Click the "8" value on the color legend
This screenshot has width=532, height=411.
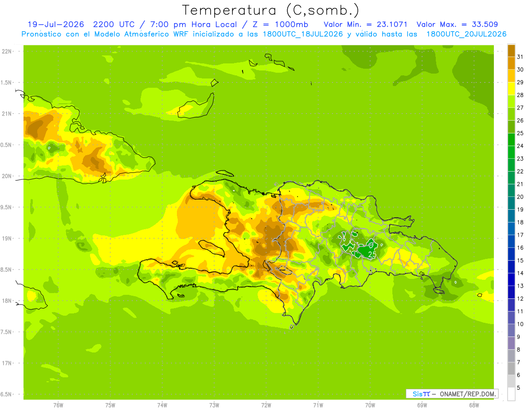[x=519, y=350]
